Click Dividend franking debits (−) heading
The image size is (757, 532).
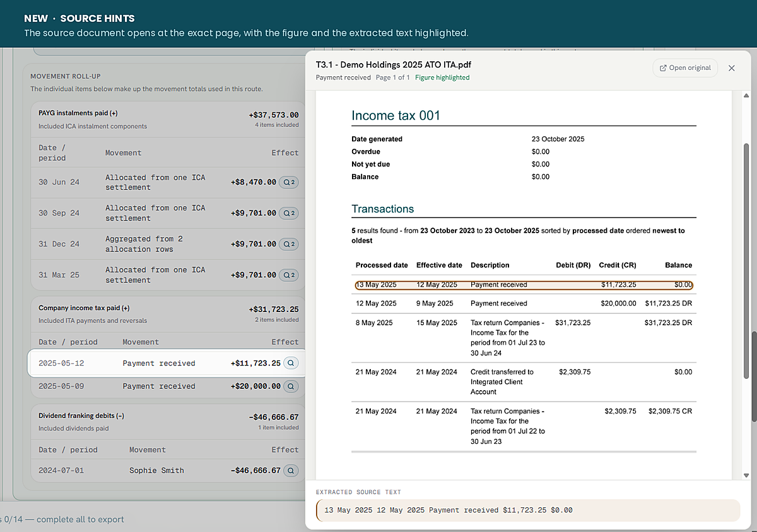(81, 416)
